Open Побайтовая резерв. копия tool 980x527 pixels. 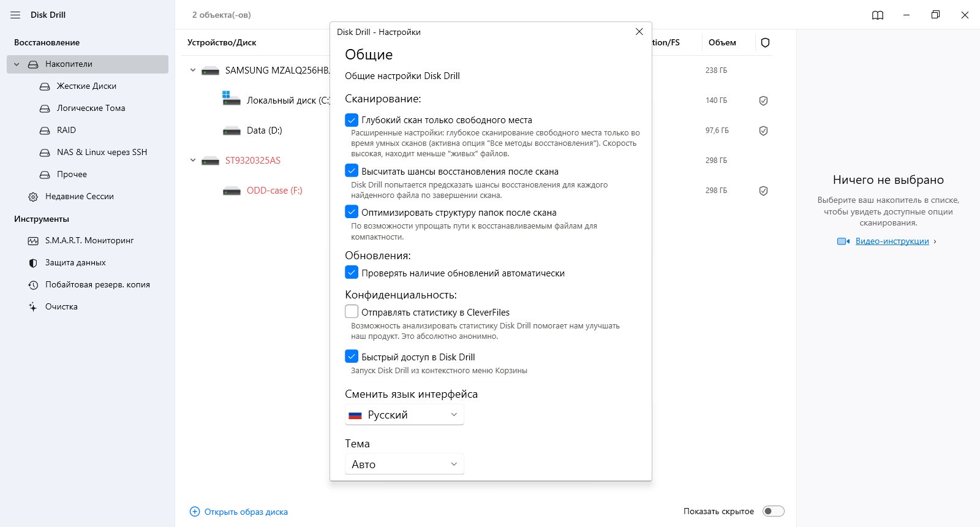(97, 285)
